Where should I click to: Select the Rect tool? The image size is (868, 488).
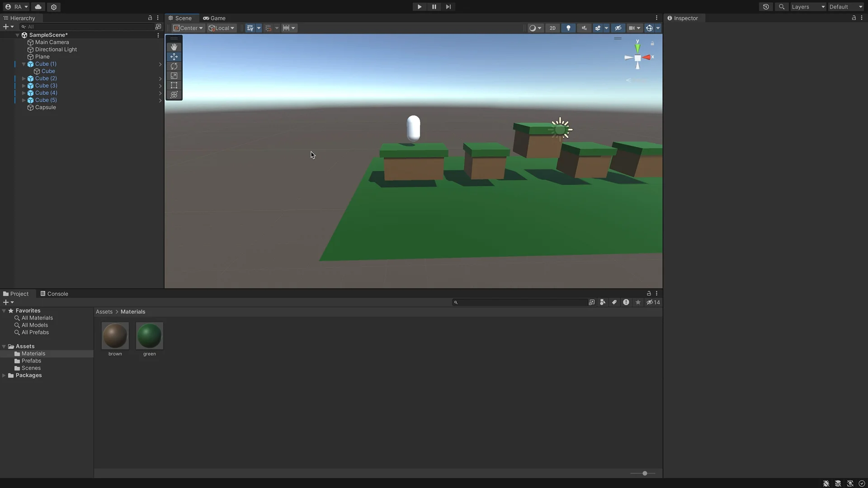coord(174,85)
